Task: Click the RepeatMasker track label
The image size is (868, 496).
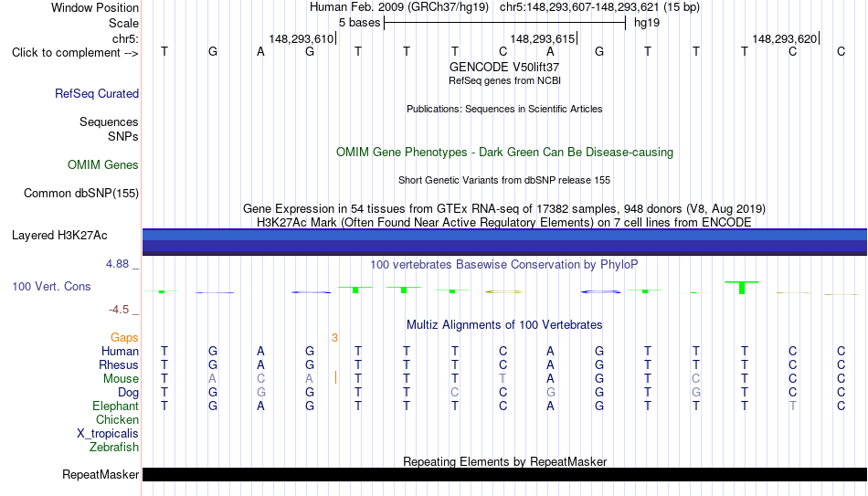Action: 101,474
